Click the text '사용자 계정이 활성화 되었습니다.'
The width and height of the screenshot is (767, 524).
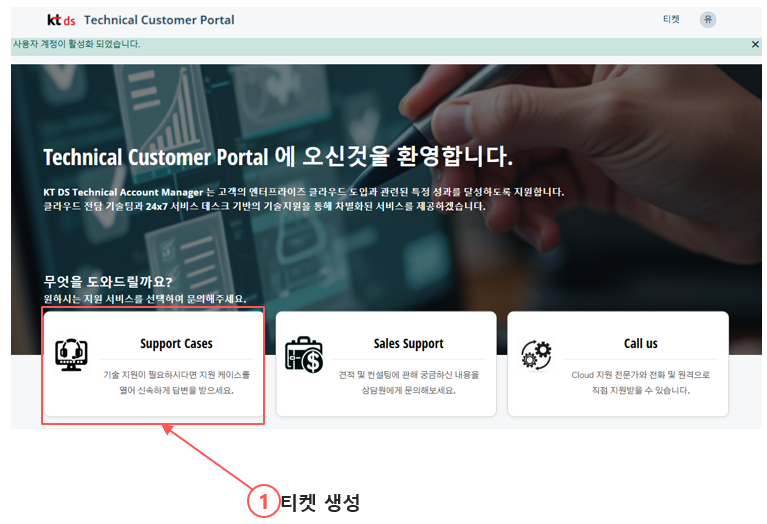pos(77,44)
